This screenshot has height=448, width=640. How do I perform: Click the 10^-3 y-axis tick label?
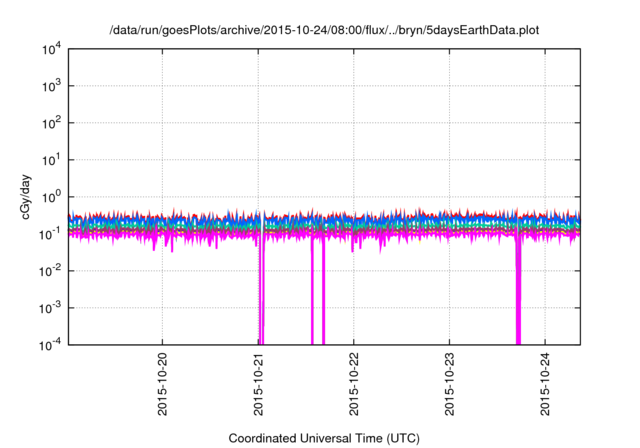click(x=51, y=308)
